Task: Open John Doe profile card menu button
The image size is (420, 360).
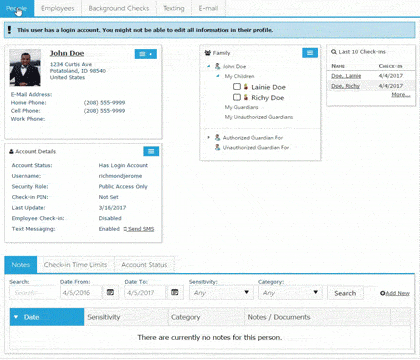Action: click(146, 54)
